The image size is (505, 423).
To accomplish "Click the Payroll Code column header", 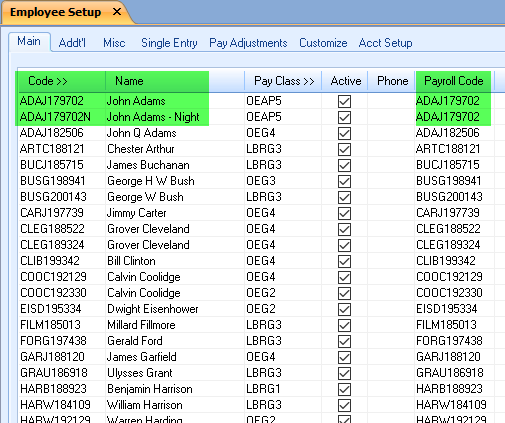I will [x=454, y=81].
